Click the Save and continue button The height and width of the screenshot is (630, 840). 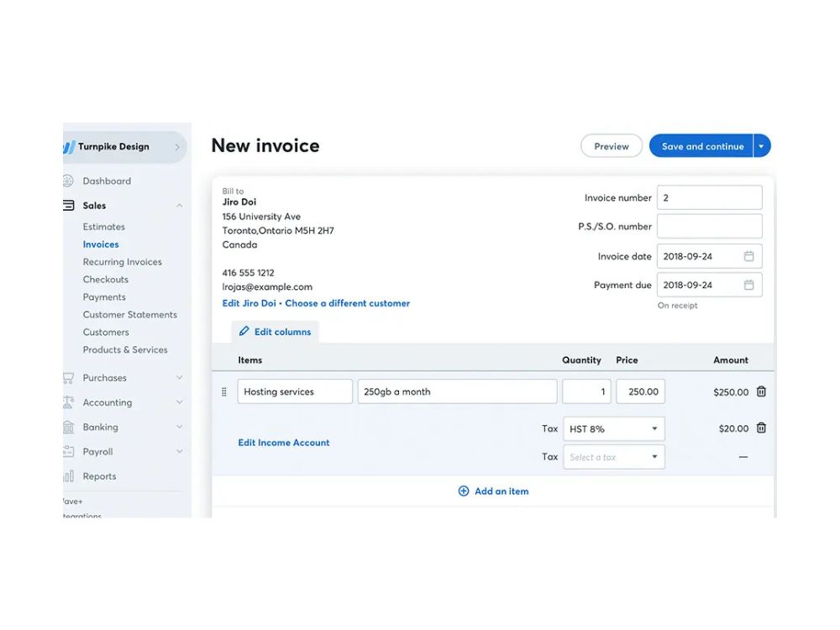tap(701, 146)
